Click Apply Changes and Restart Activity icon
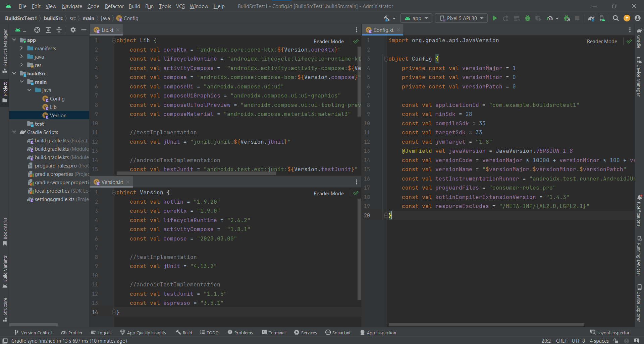The image size is (644, 344). (x=506, y=18)
